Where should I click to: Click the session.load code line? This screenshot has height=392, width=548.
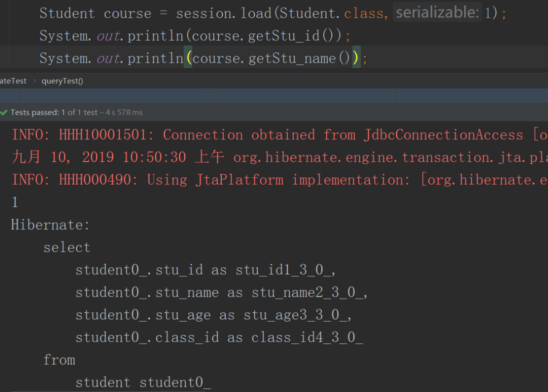pos(272,13)
